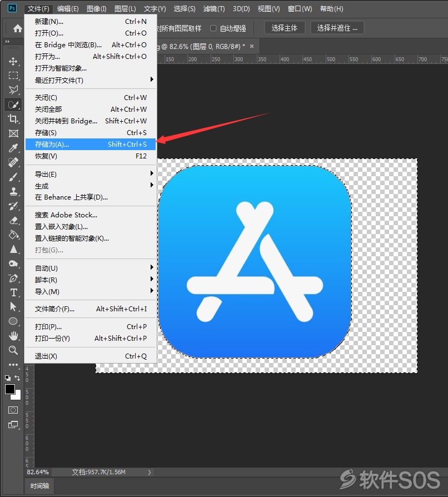The width and height of the screenshot is (448, 497).
Task: Select the Sponge tool
Action: pos(13,264)
